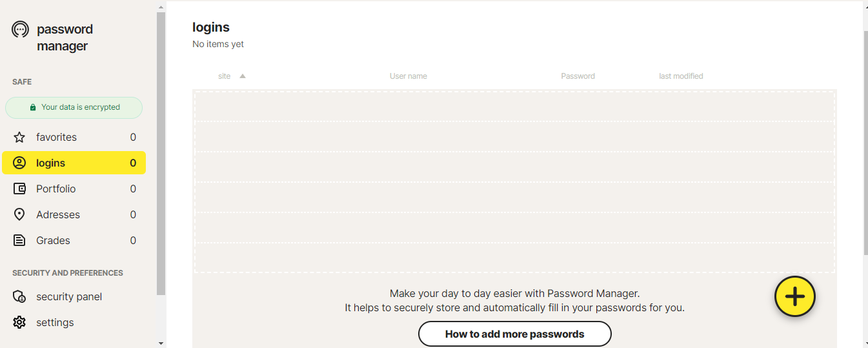Screen dimensions: 868x348
Task: Click the sidebar vertical scrollbar
Action: click(x=161, y=155)
